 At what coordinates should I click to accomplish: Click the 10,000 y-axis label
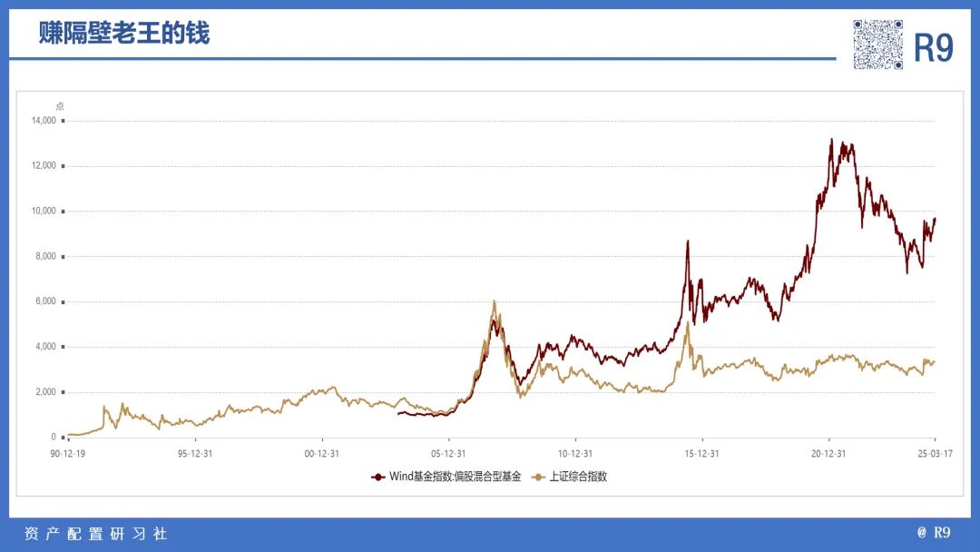pyautogui.click(x=43, y=212)
